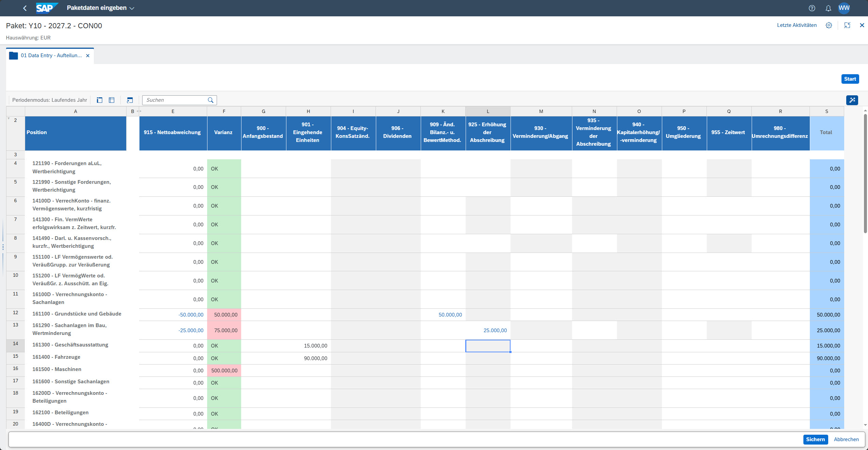Click the search magnifier icon
Viewport: 868px width, 450px height.
[x=211, y=100]
